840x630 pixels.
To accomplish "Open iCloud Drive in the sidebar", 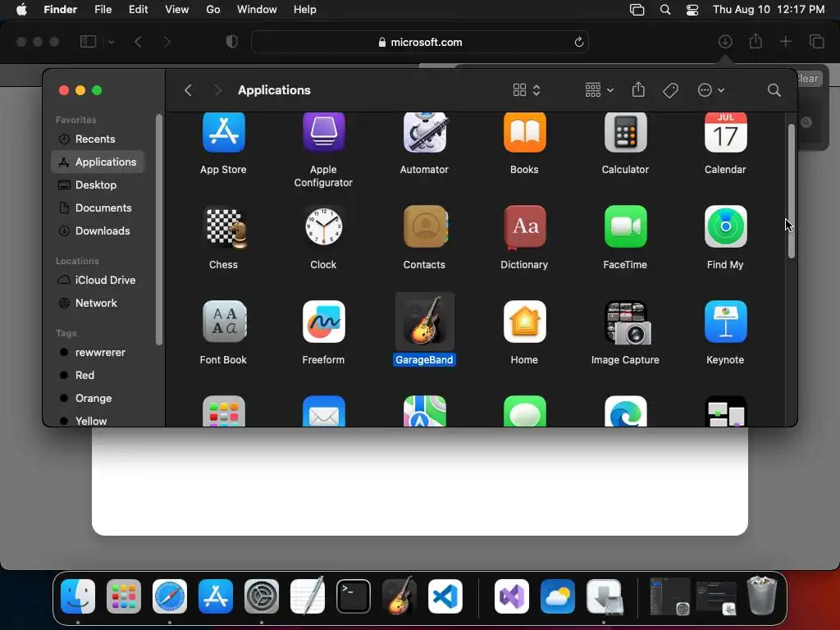I will pos(98,281).
